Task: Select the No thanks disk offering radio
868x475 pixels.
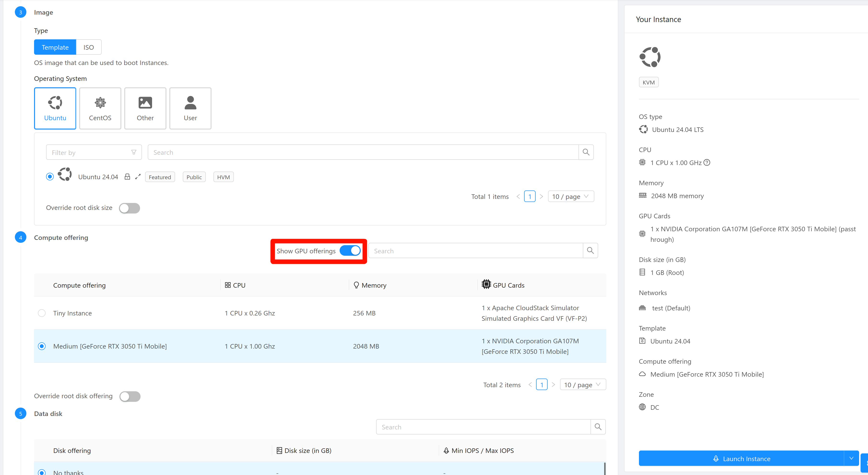Action: [42, 472]
